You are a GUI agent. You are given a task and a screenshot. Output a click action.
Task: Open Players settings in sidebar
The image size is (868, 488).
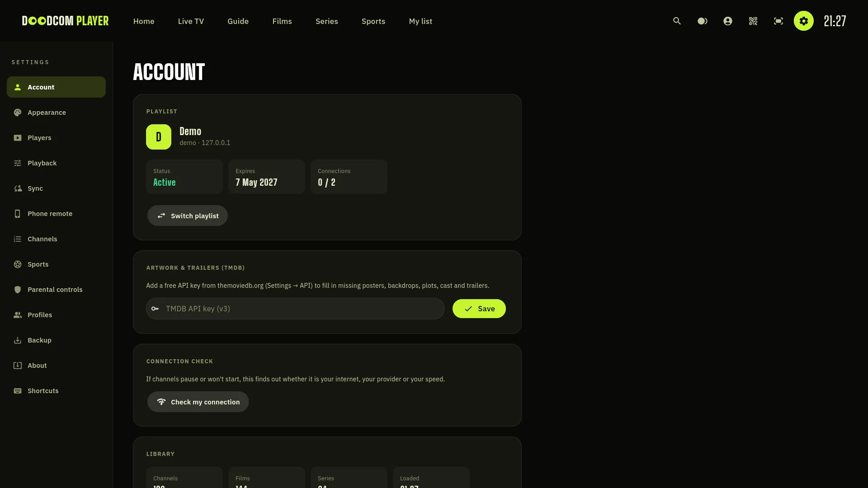click(56, 137)
